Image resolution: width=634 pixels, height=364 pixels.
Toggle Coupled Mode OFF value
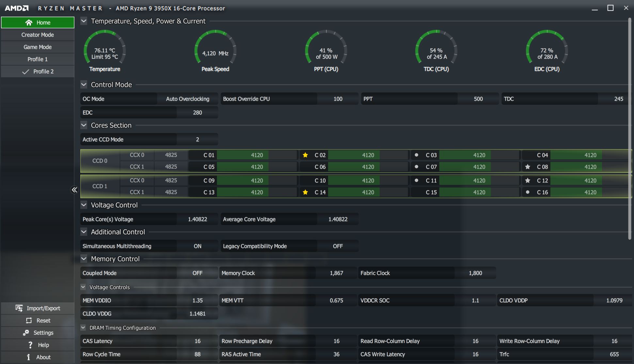(197, 273)
